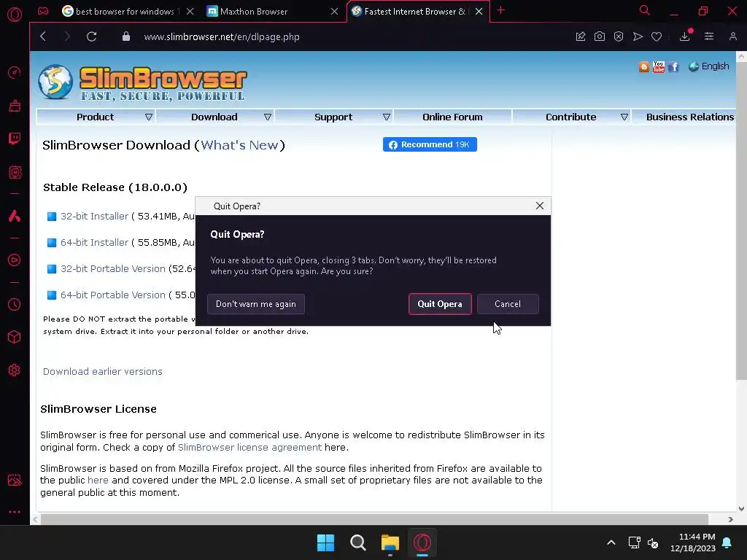Open Extensions cube icon in sidebar
747x560 pixels.
(x=15, y=337)
